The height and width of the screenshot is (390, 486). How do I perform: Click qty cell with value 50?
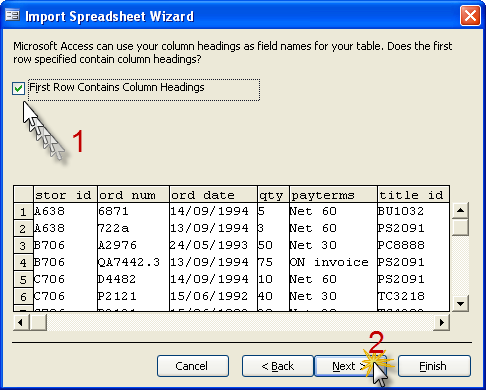(273, 245)
